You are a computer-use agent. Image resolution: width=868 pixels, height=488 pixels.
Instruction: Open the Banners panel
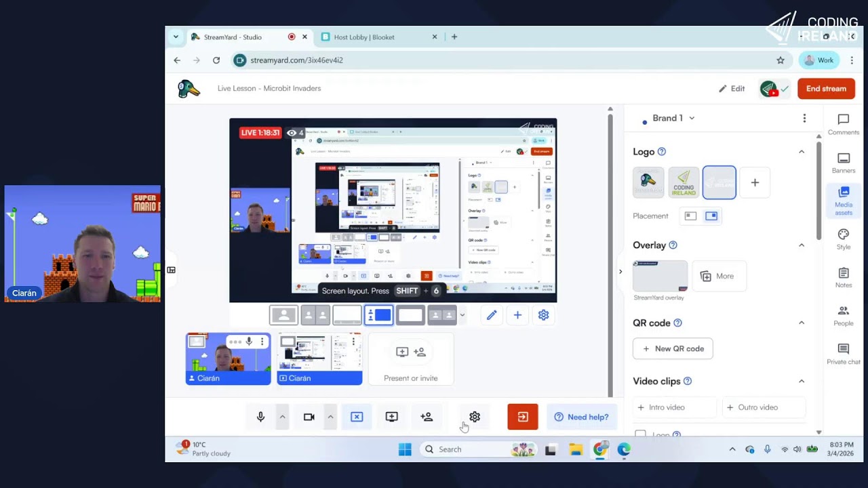point(843,163)
